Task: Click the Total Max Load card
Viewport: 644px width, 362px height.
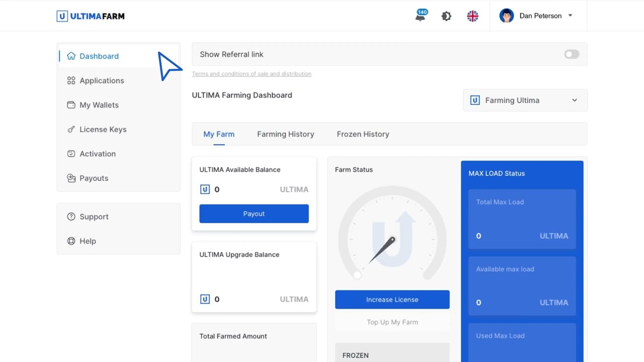Action: 522,219
